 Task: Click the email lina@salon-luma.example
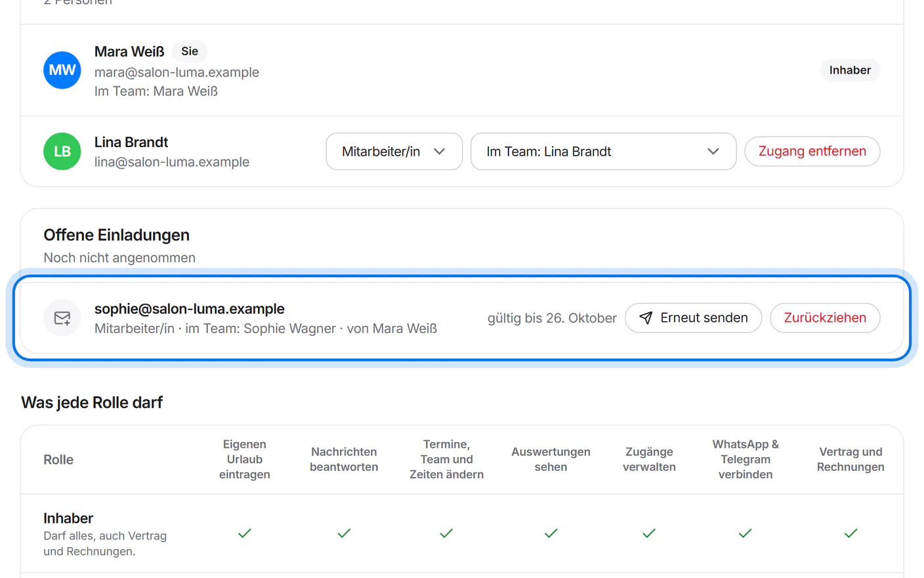coord(172,162)
